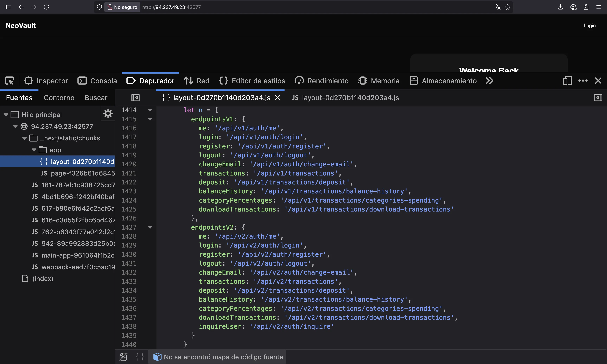Image resolution: width=607 pixels, height=364 pixels.
Task: Open the Inspector panel
Action: pyautogui.click(x=46, y=81)
